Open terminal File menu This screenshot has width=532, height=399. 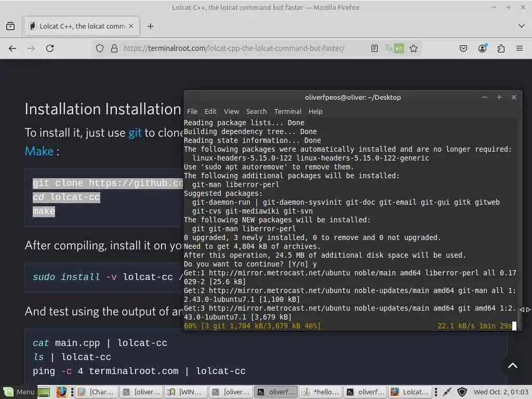point(192,111)
